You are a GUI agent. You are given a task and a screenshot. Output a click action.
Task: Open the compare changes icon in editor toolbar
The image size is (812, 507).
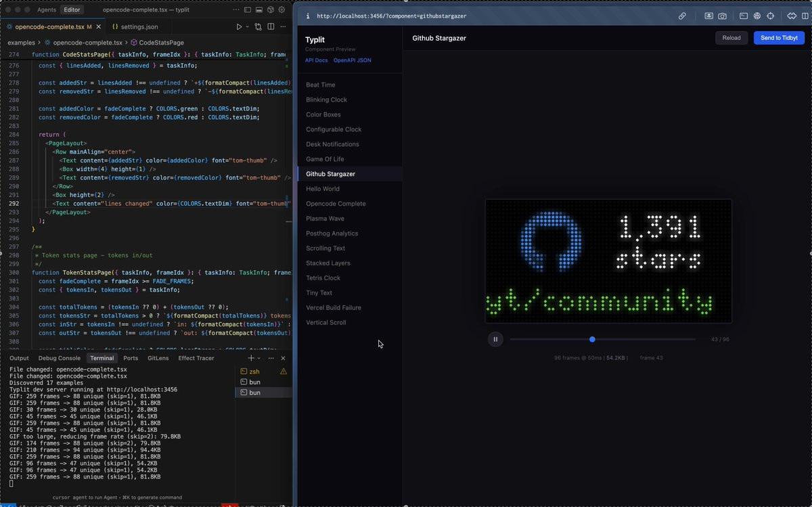tap(258, 27)
